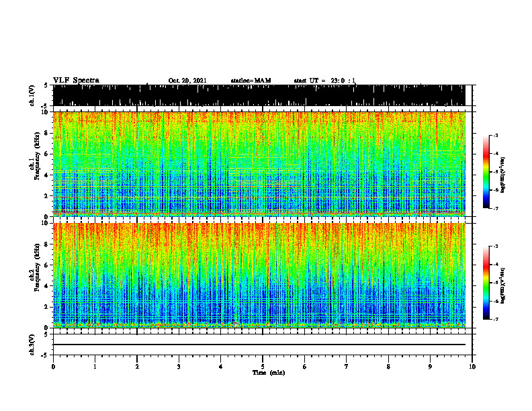Click the ch.2 "Frequency (kHz)" axis label
The image size is (532, 411).
pyautogui.click(x=37, y=267)
